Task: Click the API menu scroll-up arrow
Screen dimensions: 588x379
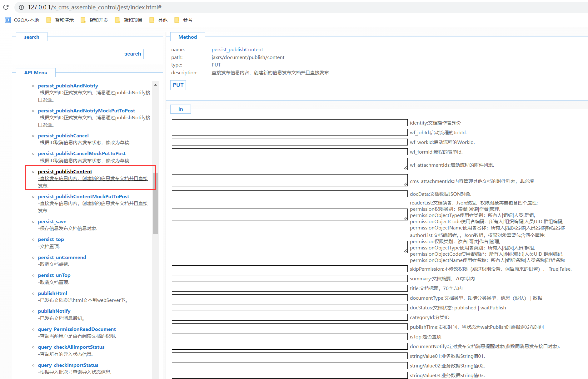Action: [155, 85]
